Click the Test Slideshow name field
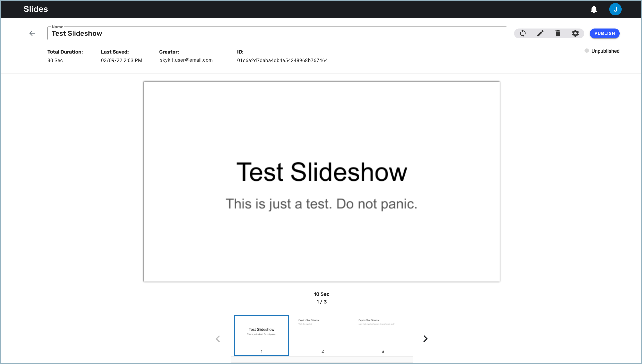This screenshot has height=364, width=642. (x=277, y=33)
